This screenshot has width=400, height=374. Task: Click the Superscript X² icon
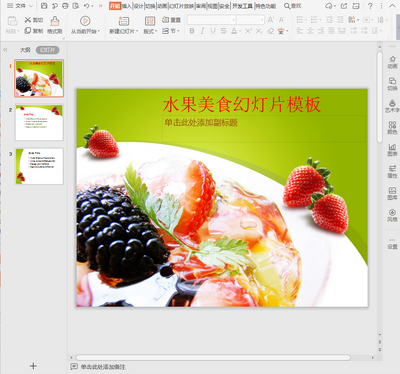click(248, 31)
